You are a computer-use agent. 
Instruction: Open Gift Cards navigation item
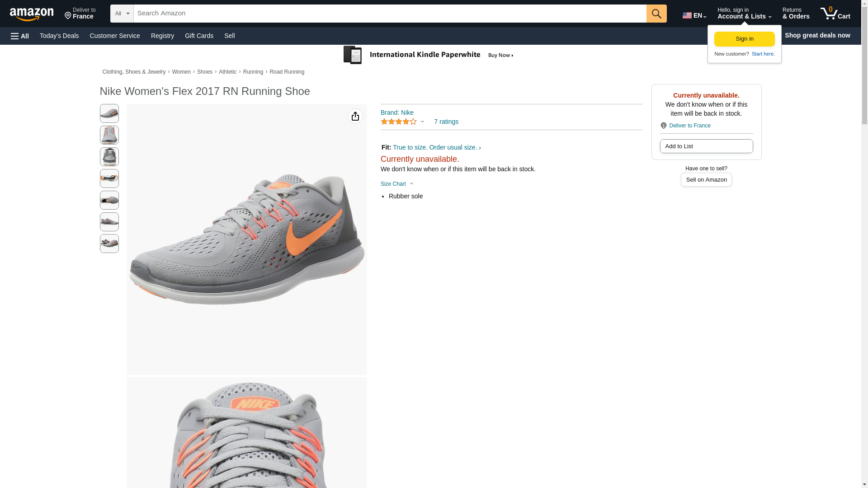[x=199, y=36]
